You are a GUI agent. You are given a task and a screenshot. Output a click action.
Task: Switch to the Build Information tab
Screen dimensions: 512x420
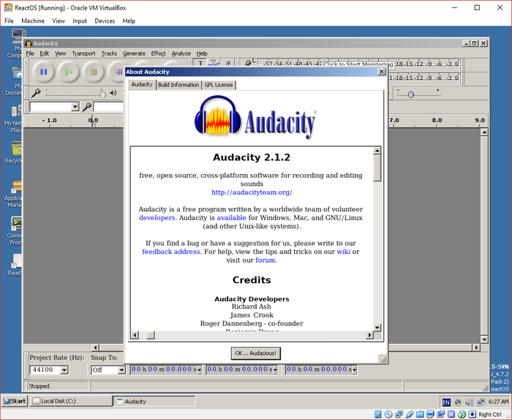point(178,85)
